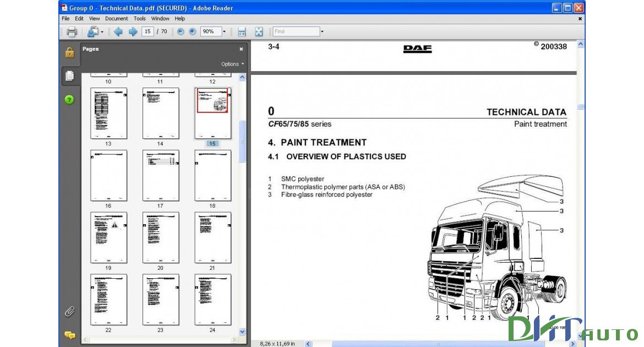Toggle the Pages navigation panel
The image size is (644, 347).
(x=69, y=76)
